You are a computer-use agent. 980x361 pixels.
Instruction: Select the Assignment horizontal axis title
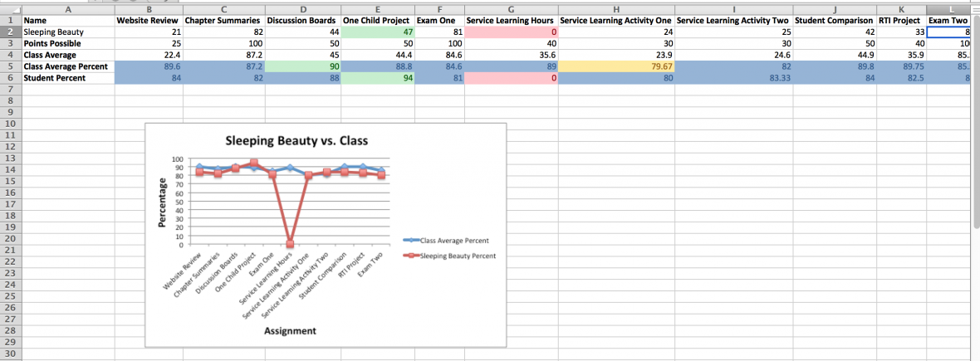coord(290,331)
